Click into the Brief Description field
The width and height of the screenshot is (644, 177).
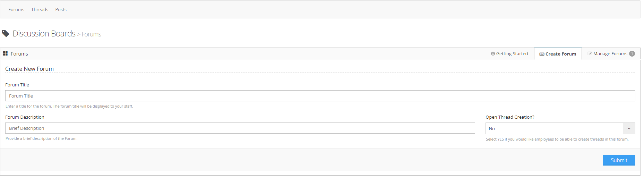[240, 128]
